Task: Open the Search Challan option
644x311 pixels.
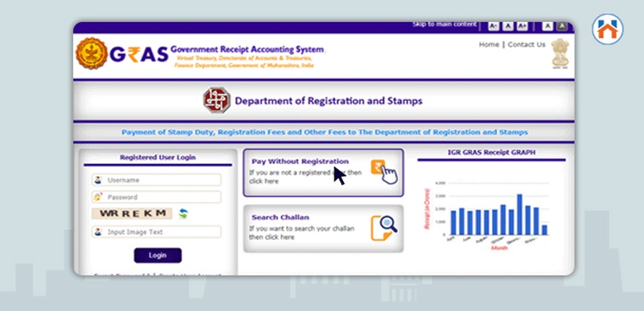Action: 323,229
